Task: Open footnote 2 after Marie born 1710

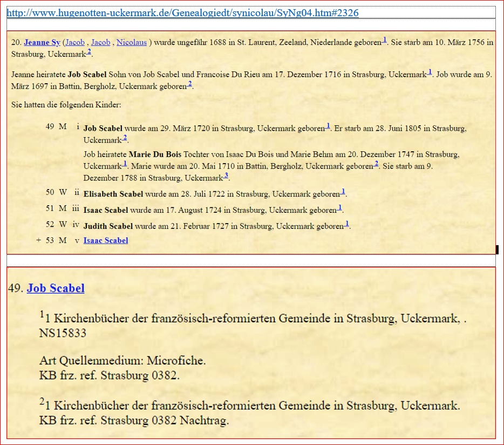Action: 376,164
